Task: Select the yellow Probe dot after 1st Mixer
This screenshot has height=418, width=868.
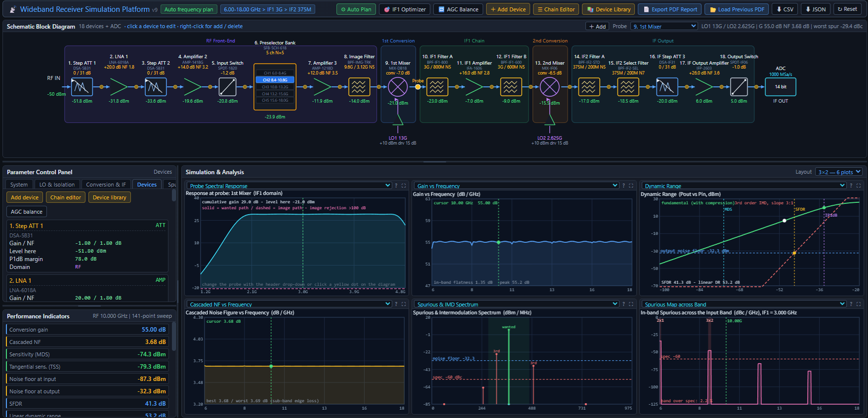Action: tap(418, 87)
